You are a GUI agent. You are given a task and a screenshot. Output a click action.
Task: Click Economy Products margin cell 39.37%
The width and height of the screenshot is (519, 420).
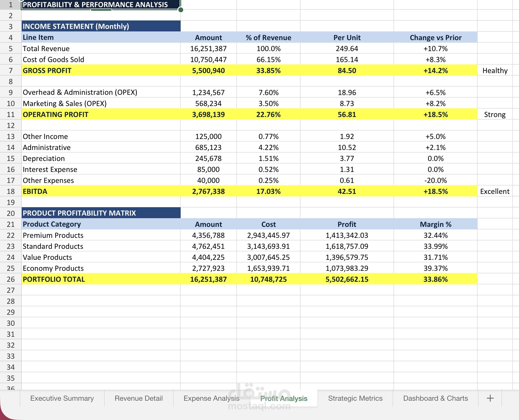point(435,268)
